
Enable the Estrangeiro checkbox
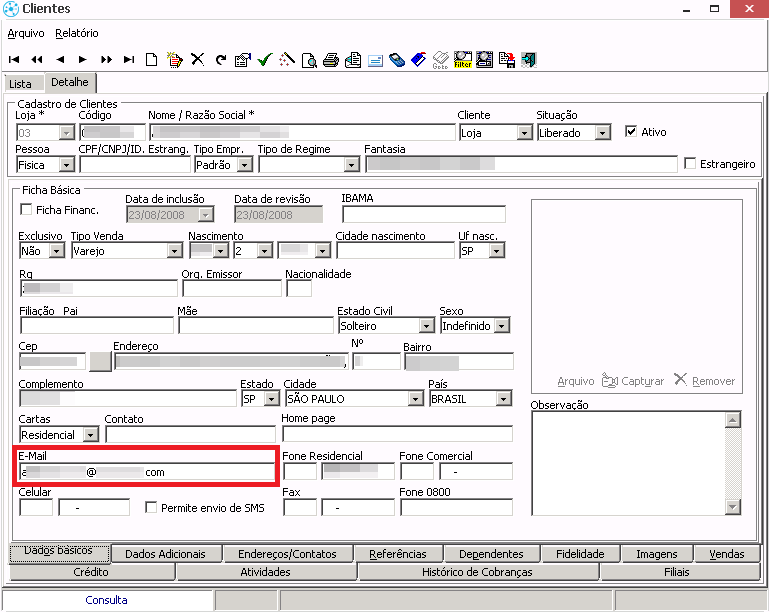click(690, 164)
